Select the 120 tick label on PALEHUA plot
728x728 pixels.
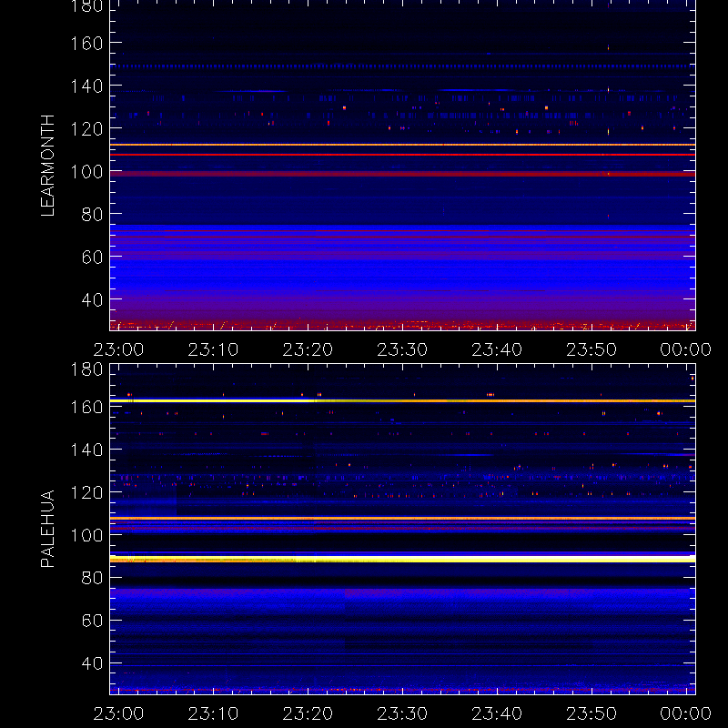click(x=86, y=492)
